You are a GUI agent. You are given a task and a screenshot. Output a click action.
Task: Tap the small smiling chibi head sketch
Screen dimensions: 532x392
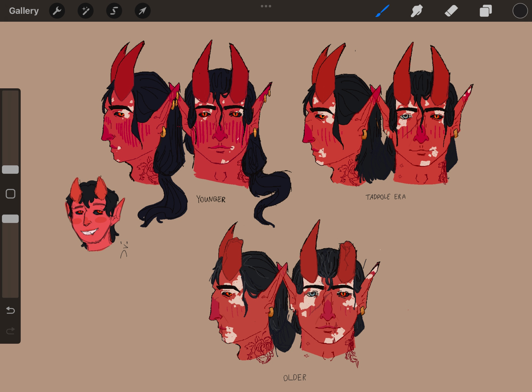click(x=94, y=214)
